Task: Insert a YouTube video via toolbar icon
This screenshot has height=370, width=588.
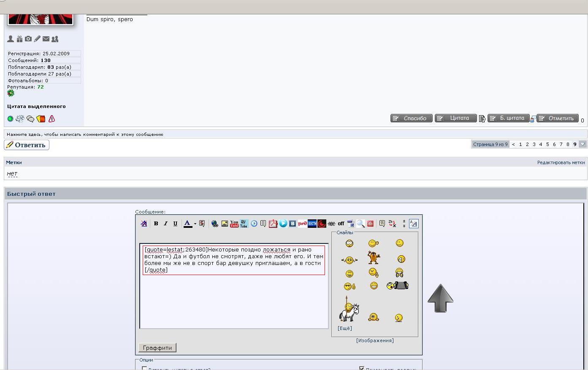Action: click(234, 224)
